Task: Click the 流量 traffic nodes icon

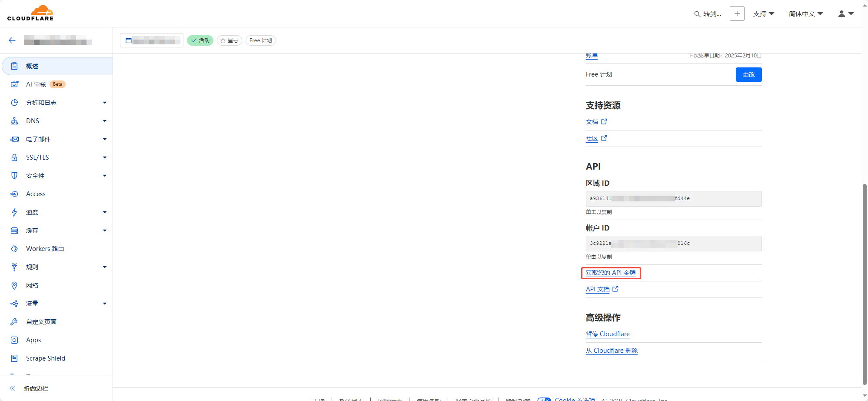Action: click(14, 304)
